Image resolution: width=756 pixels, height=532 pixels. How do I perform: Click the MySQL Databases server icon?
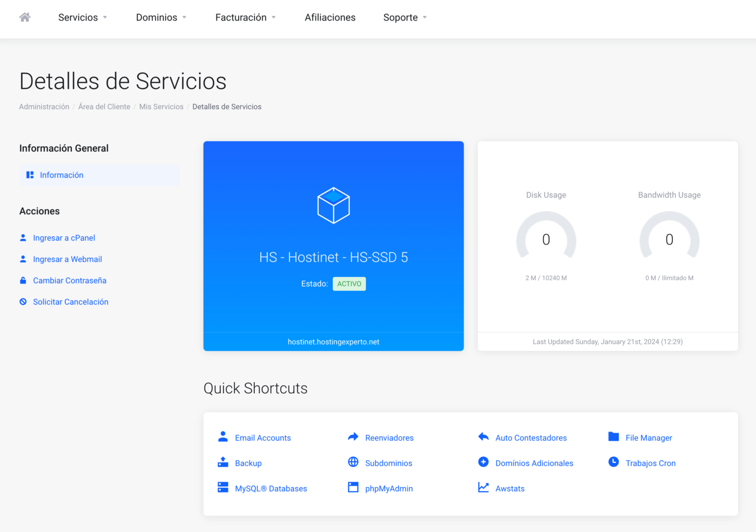coord(223,487)
